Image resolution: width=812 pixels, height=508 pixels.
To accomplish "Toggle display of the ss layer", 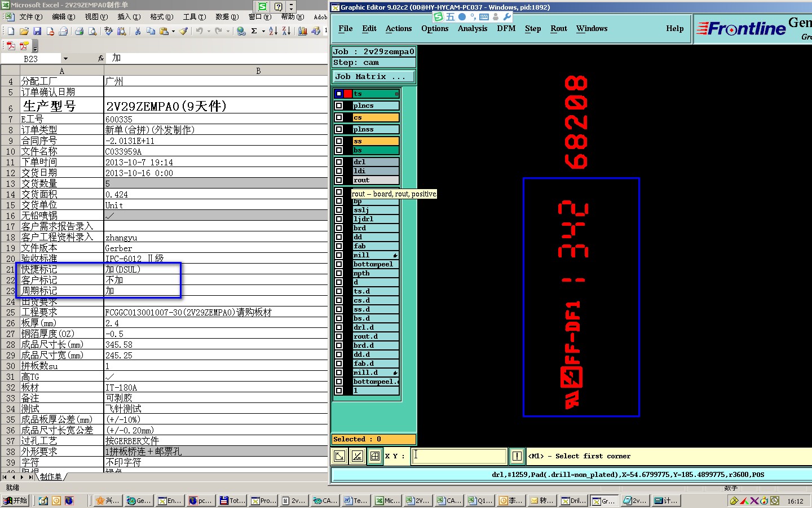I will tap(339, 141).
